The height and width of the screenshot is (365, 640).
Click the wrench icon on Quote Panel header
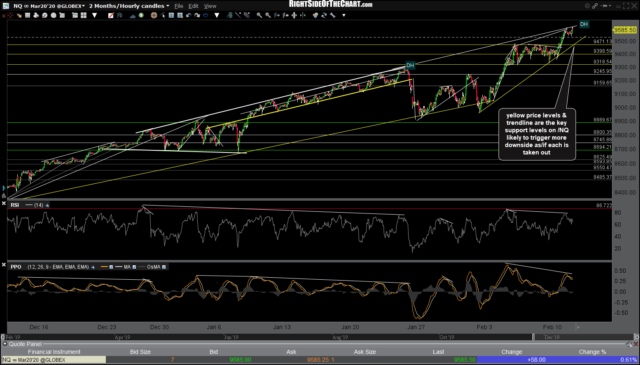tap(629, 344)
